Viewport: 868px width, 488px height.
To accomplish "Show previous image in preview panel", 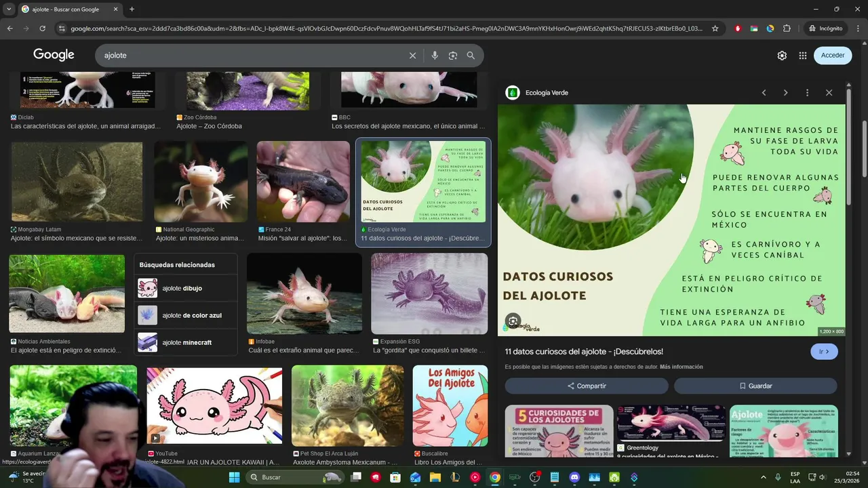I will [764, 93].
